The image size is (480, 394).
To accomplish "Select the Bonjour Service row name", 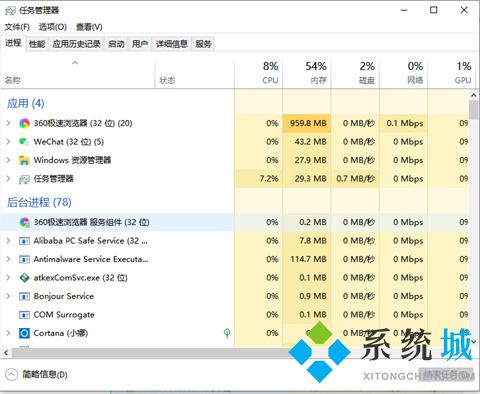I will click(64, 296).
